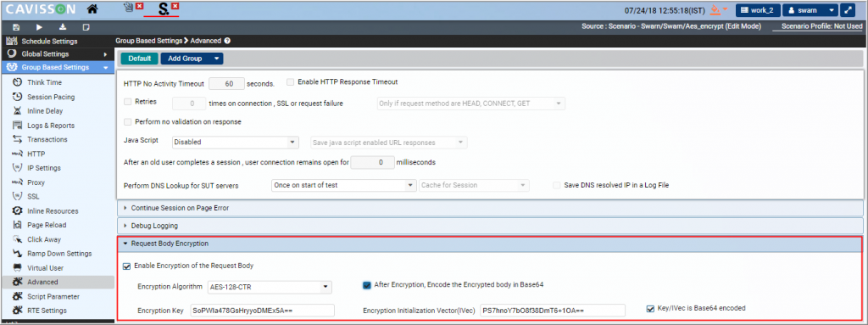The image size is (868, 325).
Task: Enable HTTP Response Timeout checkbox
Action: (290, 82)
